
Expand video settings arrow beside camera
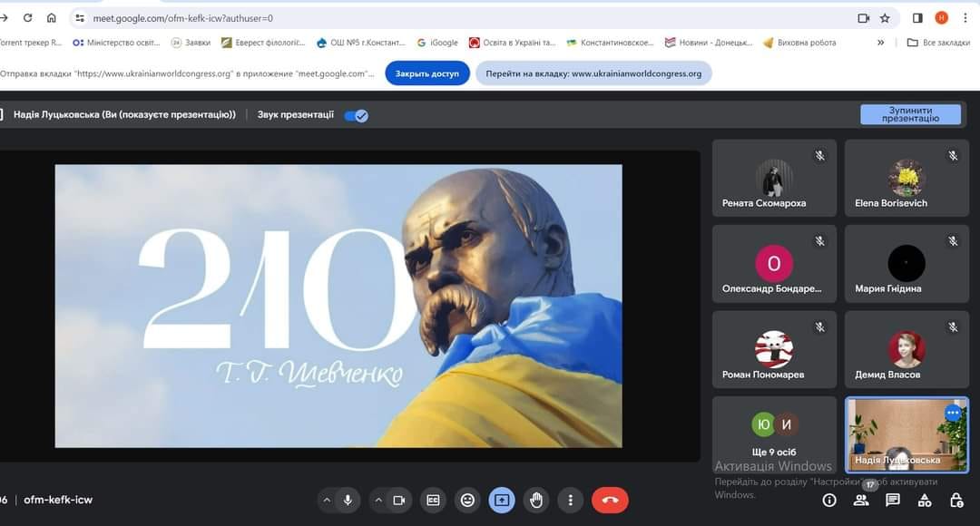[377, 500]
